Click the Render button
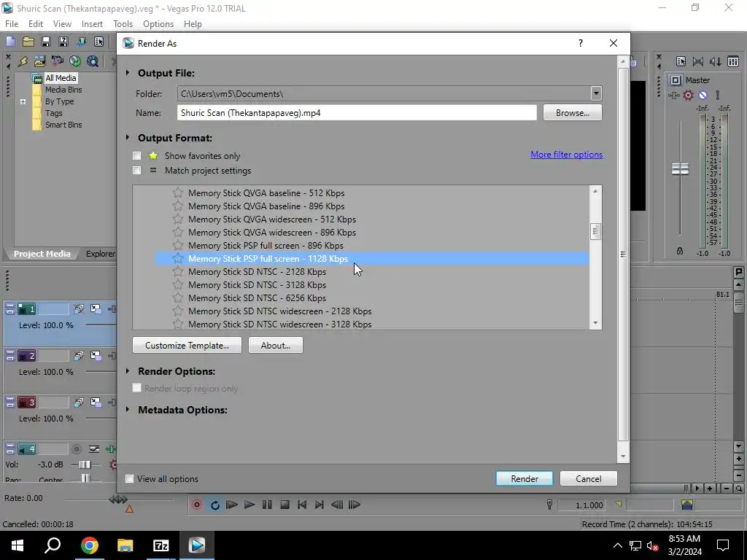 [524, 478]
